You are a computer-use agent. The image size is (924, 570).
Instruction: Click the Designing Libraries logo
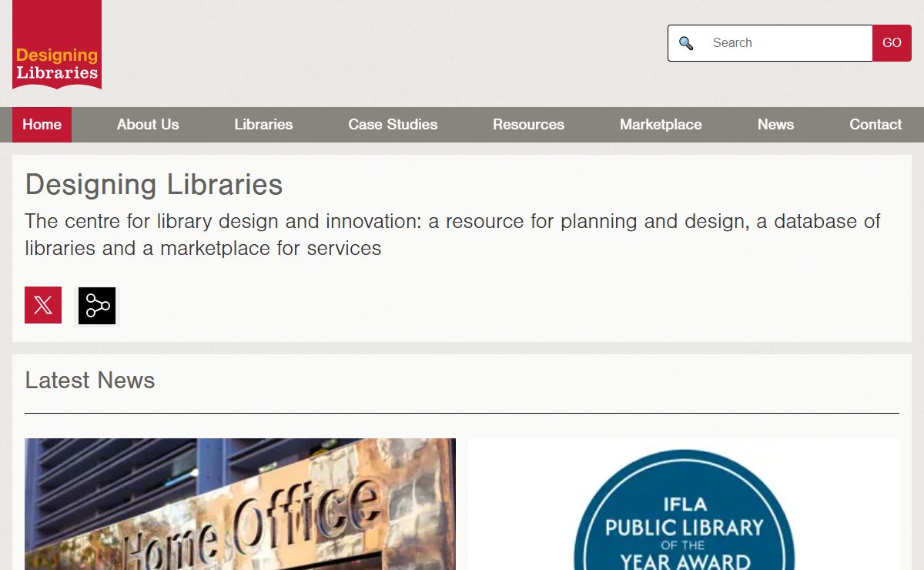[x=57, y=45]
